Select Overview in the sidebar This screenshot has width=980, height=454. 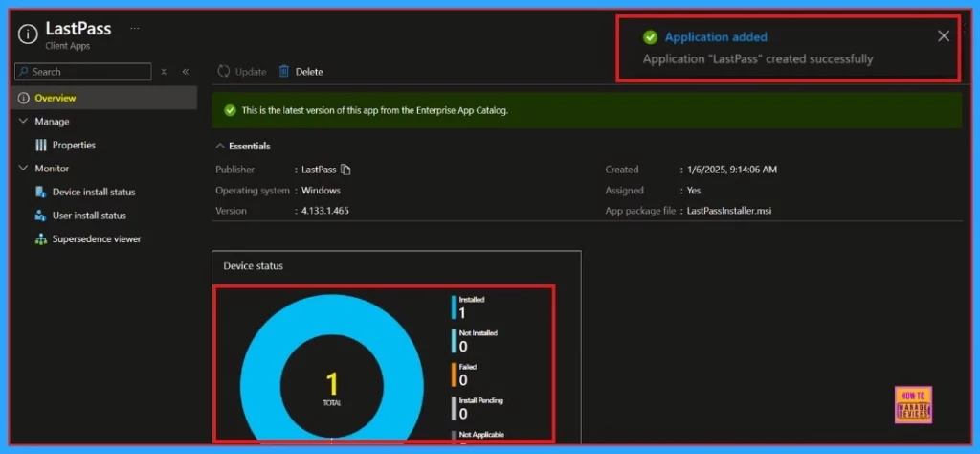(x=103, y=99)
